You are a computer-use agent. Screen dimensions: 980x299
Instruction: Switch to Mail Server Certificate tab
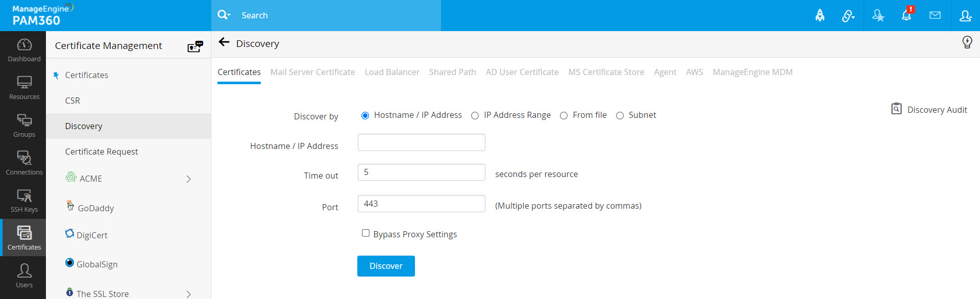coord(312,72)
